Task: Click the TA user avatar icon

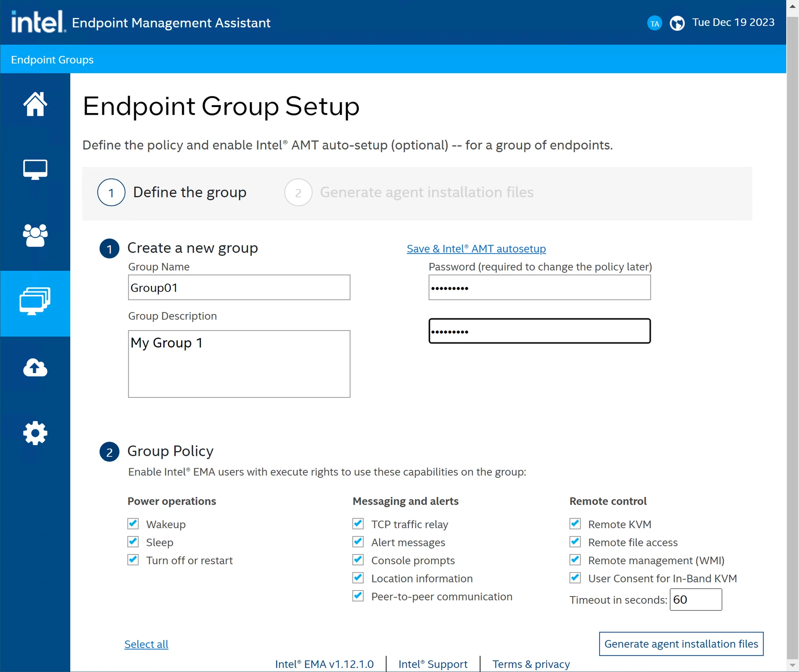Action: point(655,23)
